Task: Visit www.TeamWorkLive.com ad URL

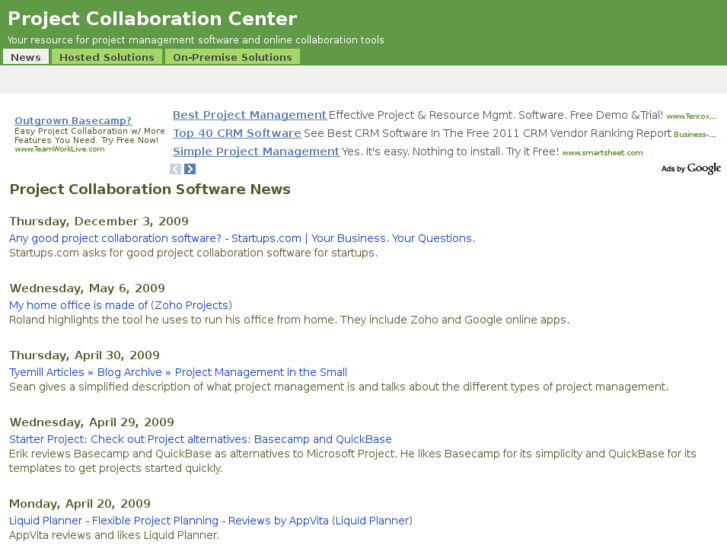Action: click(59, 149)
